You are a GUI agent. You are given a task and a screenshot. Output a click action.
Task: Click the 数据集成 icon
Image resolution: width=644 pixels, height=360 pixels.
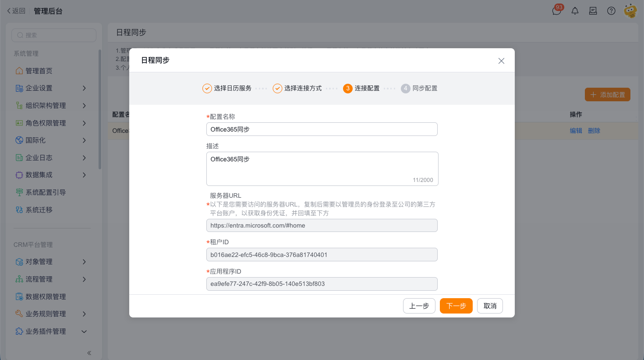19,175
